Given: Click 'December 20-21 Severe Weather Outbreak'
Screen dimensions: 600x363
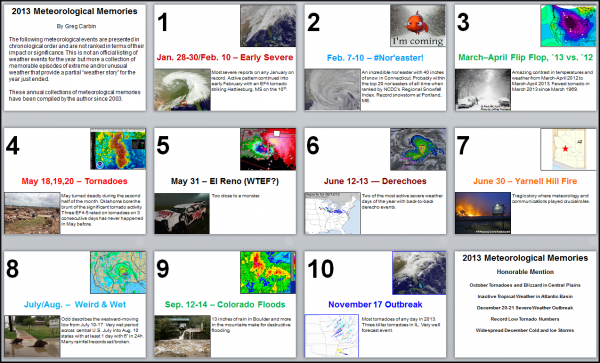Looking at the screenshot, I should click(525, 308).
